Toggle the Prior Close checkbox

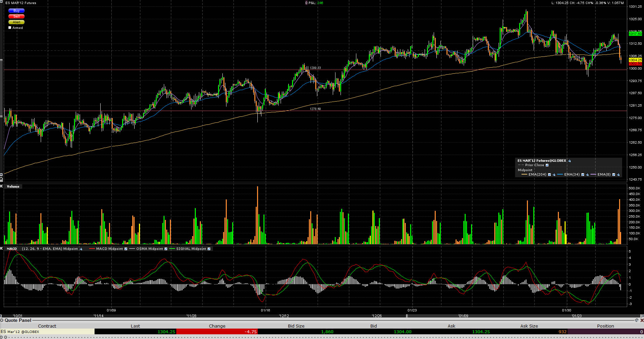click(x=547, y=165)
